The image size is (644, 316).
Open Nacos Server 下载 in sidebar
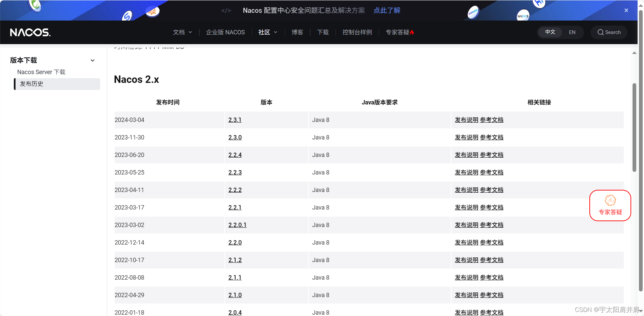coord(41,72)
